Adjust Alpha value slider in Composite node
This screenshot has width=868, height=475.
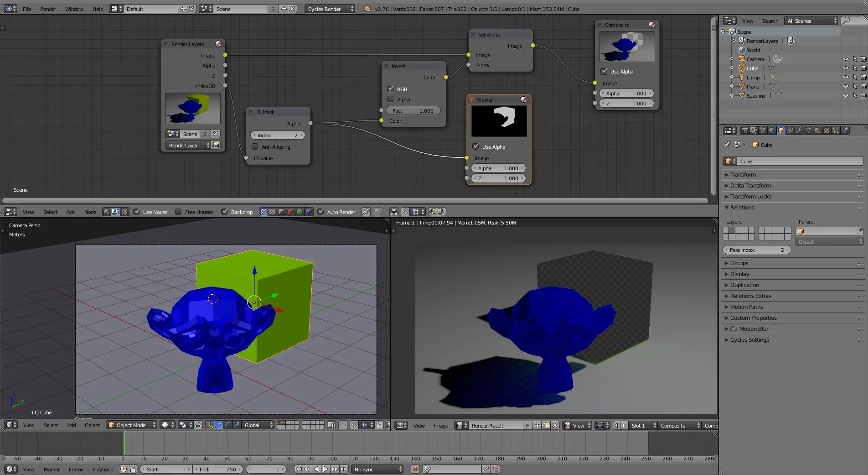pos(626,93)
